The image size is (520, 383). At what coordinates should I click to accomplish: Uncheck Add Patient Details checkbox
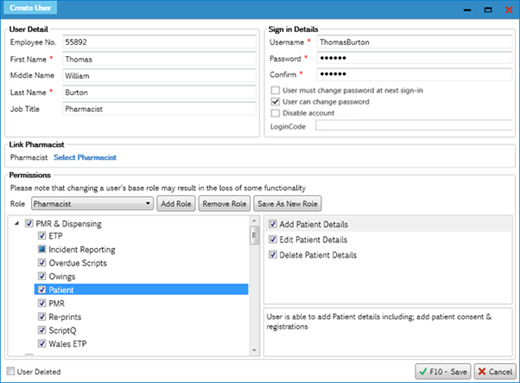[x=273, y=224]
